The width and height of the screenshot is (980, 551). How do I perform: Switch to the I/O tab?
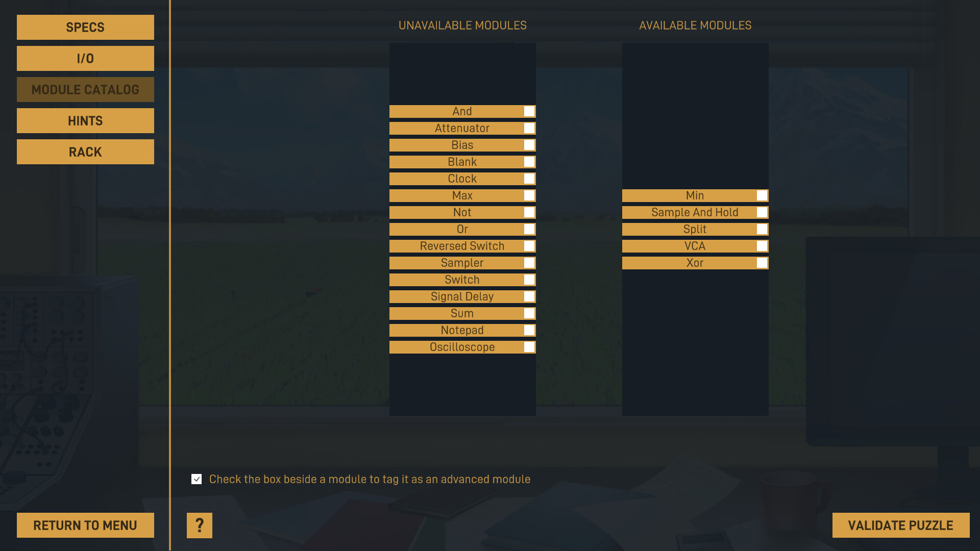pyautogui.click(x=85, y=59)
